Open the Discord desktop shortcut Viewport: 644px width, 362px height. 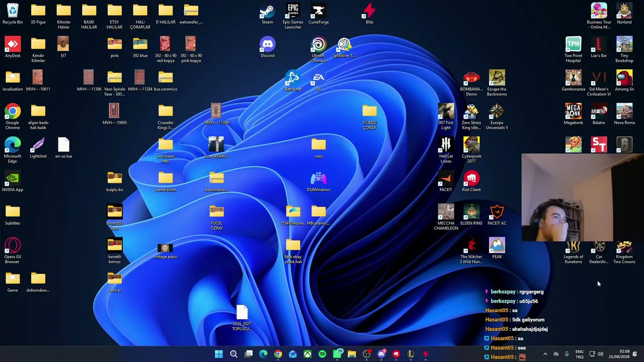[x=267, y=48]
